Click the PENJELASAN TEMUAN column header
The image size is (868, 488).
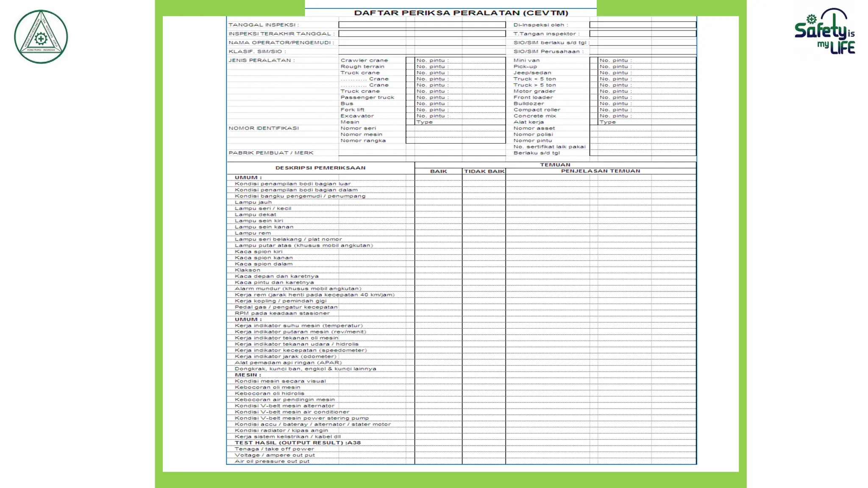[x=601, y=171]
